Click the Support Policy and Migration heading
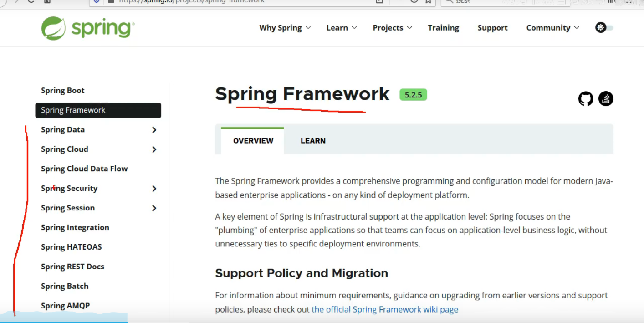The image size is (644, 323). point(302,273)
